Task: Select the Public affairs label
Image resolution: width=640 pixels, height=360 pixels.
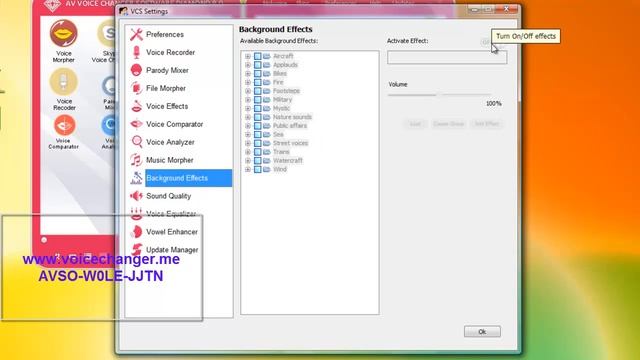Action: tap(290, 126)
